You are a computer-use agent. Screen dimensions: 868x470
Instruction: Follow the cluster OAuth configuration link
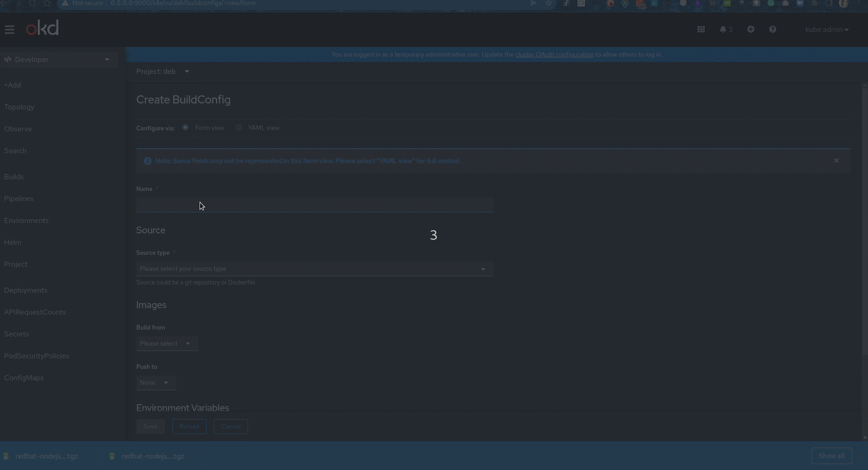(554, 54)
